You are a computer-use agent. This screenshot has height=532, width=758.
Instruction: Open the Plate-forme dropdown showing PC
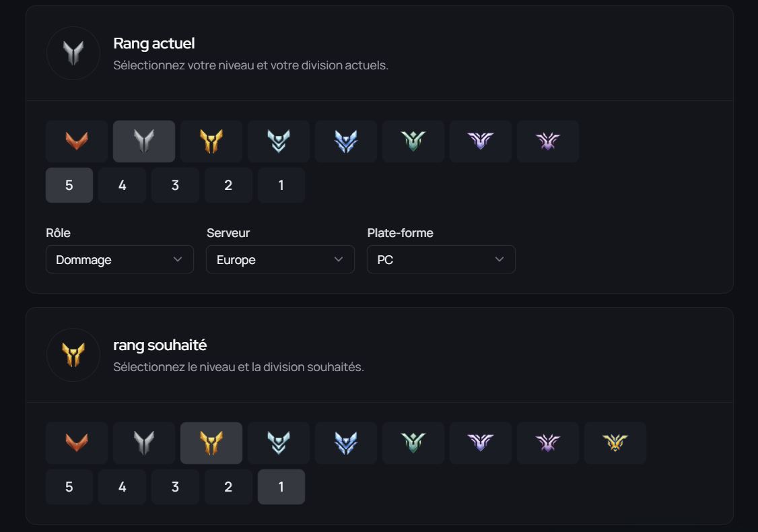[x=441, y=259]
